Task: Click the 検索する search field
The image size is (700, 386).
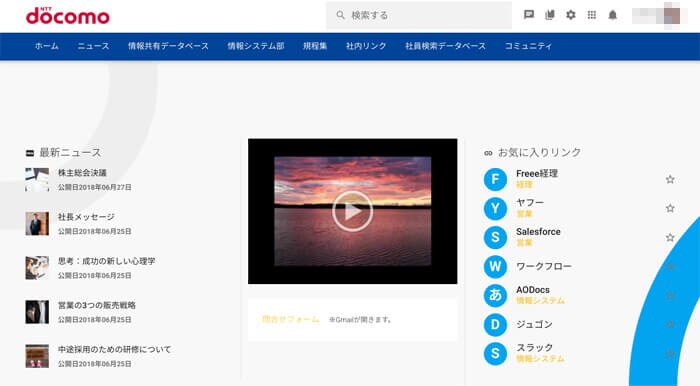Action: [x=419, y=15]
